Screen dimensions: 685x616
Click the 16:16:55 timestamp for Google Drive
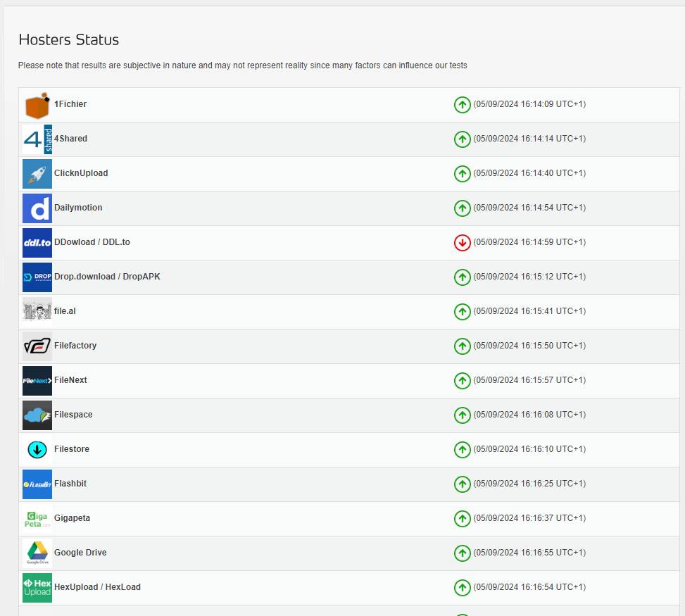[x=529, y=553]
